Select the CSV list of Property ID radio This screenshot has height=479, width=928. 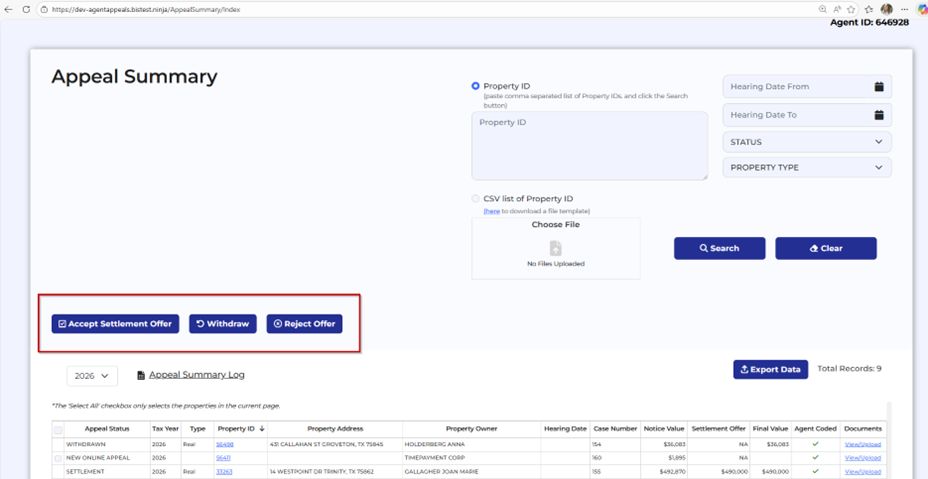pos(476,199)
